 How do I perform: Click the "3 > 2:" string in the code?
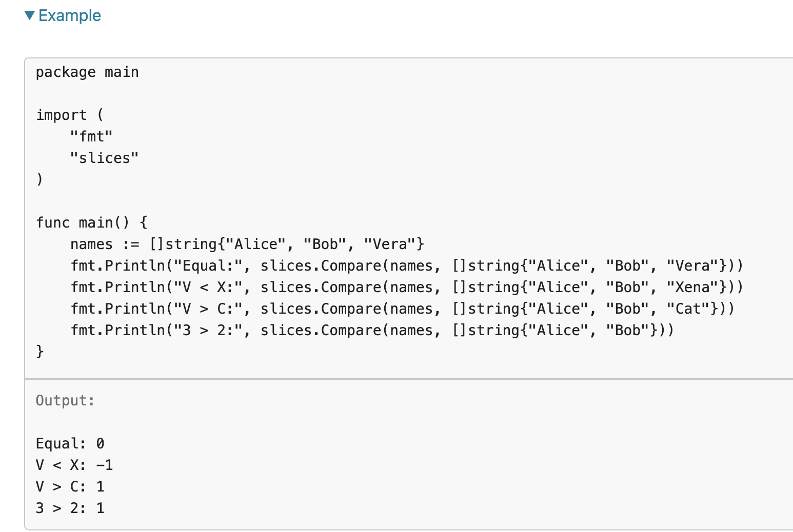point(208,330)
